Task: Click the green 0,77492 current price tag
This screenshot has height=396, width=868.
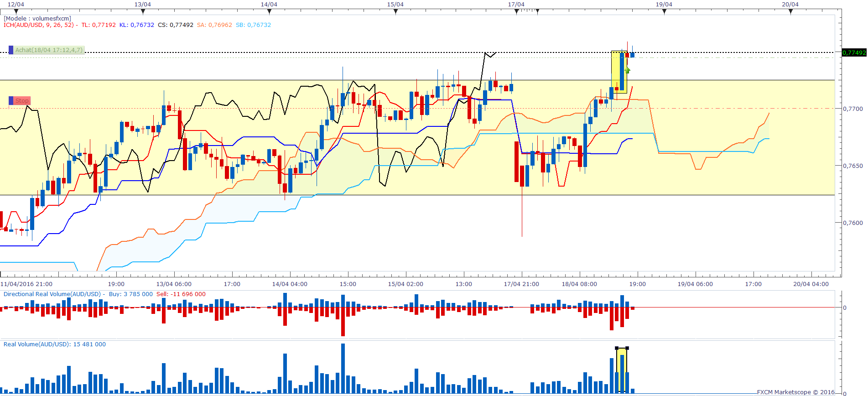Action: pos(854,53)
